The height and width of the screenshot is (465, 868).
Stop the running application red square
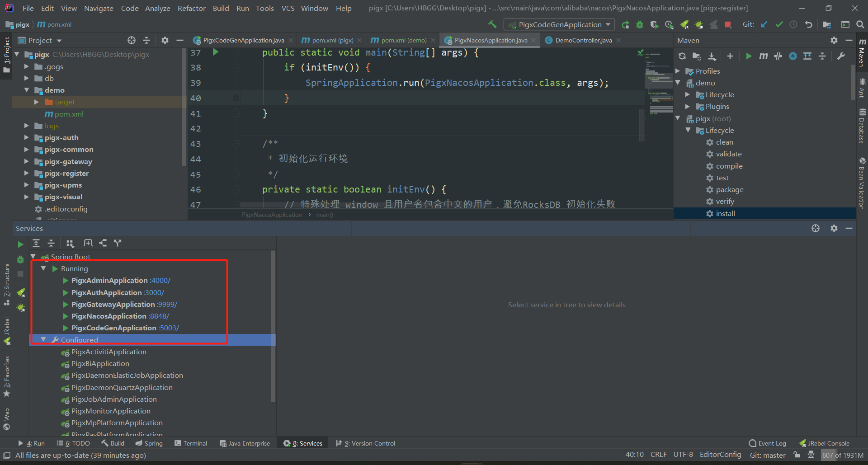(x=728, y=25)
